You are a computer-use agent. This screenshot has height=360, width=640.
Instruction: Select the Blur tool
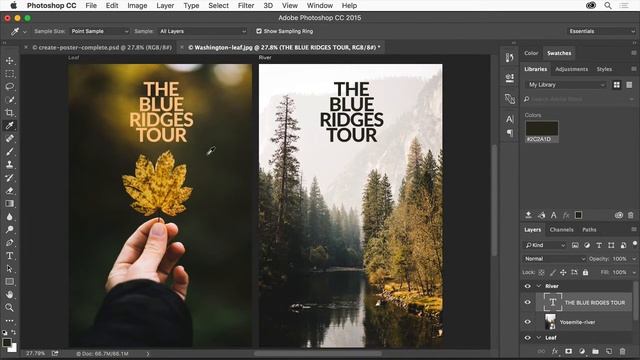9,217
